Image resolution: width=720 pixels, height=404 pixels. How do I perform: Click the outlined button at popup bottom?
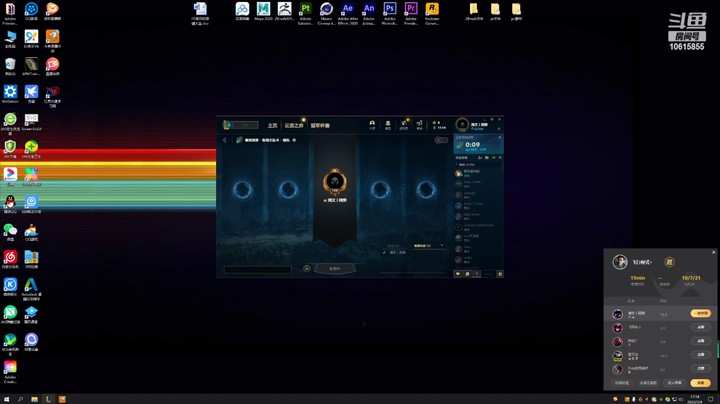(675, 383)
